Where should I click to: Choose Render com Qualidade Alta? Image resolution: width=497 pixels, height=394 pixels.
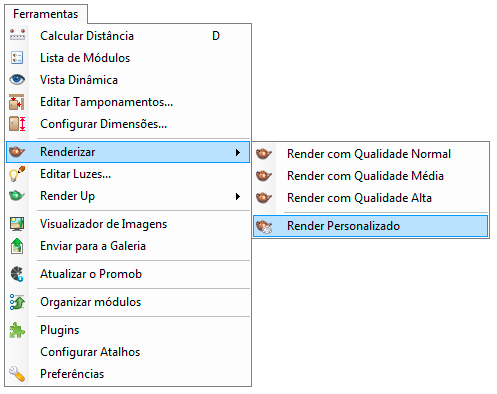[371, 198]
